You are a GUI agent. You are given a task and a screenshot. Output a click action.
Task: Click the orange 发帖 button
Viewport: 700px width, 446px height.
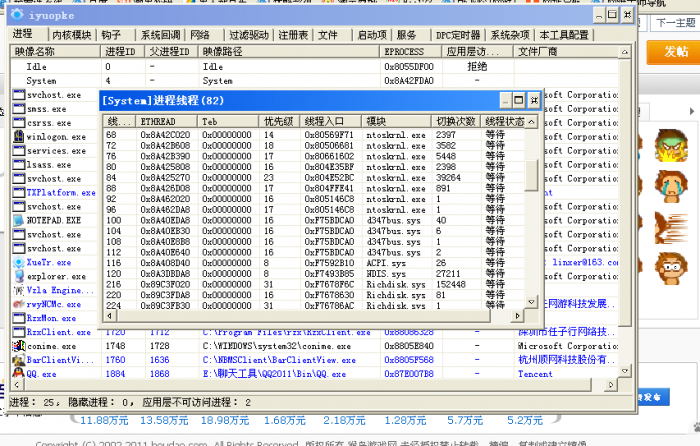click(674, 52)
